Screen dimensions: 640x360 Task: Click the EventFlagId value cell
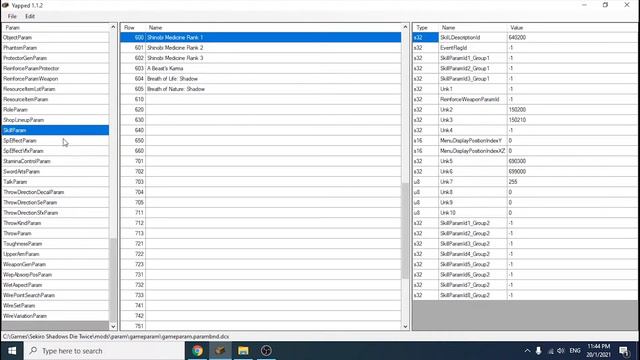(572, 48)
